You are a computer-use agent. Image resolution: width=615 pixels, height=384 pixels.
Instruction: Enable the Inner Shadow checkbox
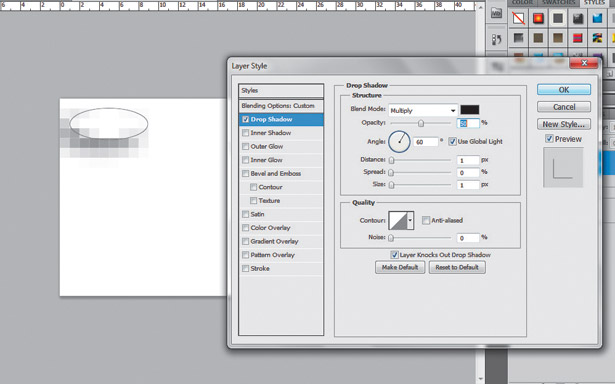pos(246,133)
